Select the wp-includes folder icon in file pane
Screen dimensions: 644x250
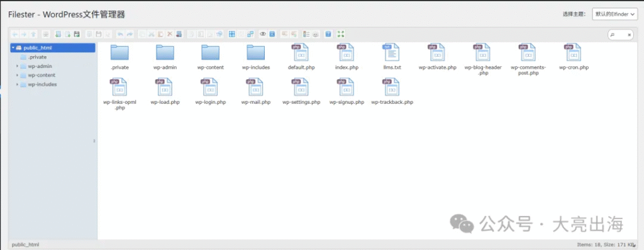click(x=255, y=53)
